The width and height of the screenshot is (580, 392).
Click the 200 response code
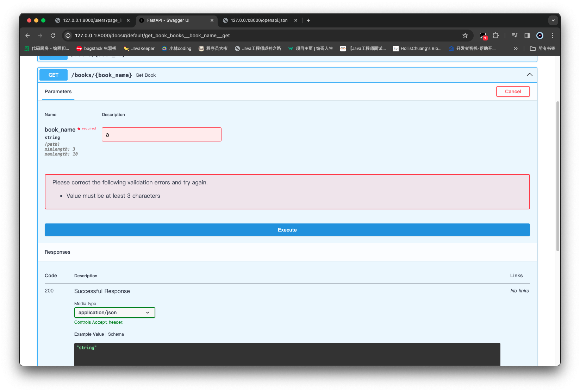pos(49,291)
